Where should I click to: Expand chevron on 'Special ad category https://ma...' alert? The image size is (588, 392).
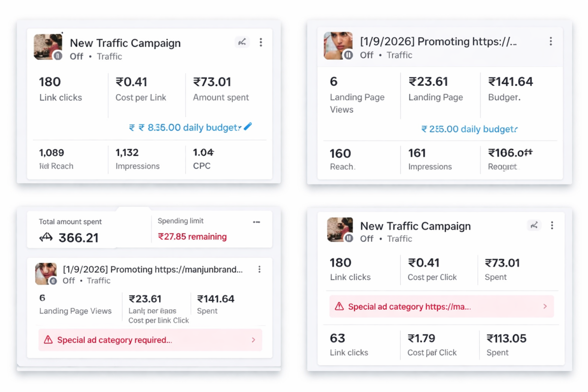click(x=545, y=306)
